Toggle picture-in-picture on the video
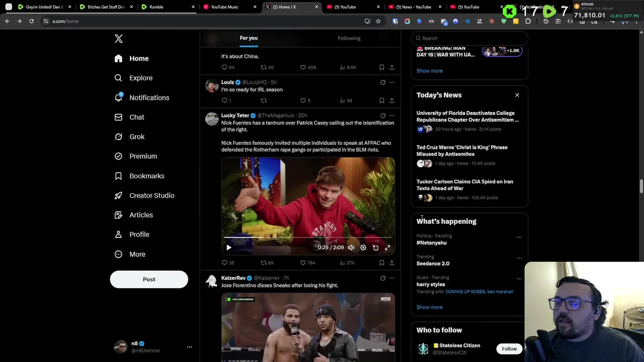Screen dimensions: 644x362 (x=375, y=247)
